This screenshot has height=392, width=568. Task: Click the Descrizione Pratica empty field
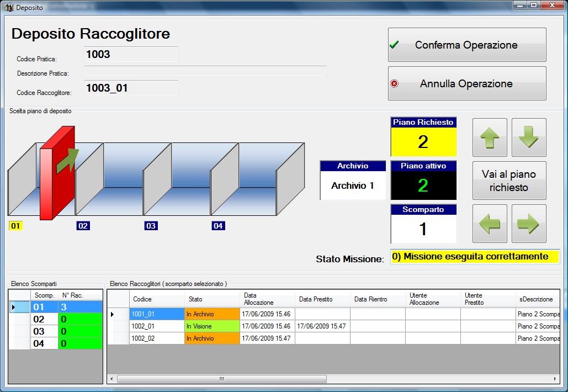(x=205, y=71)
